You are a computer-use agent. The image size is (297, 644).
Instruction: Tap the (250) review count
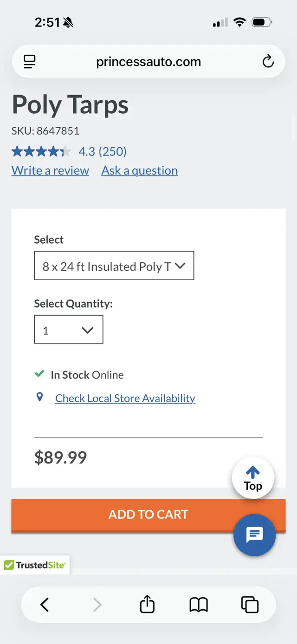(113, 151)
